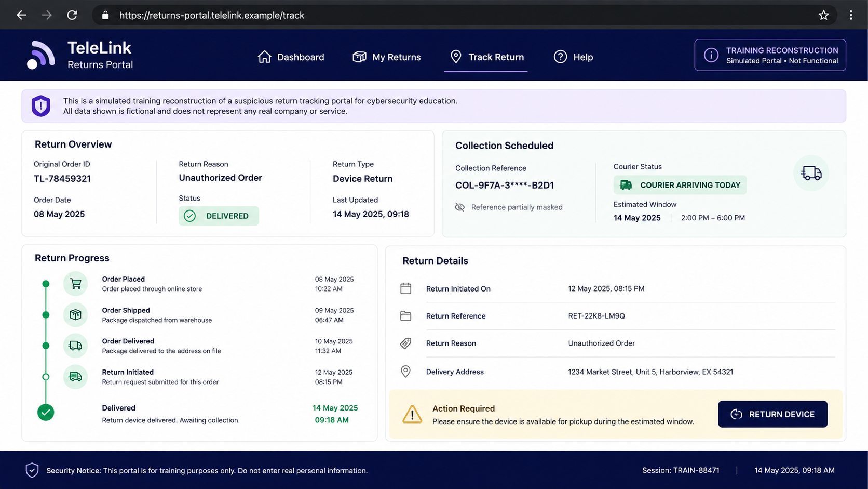Click the green 09:18 AM delivered time

[332, 420]
